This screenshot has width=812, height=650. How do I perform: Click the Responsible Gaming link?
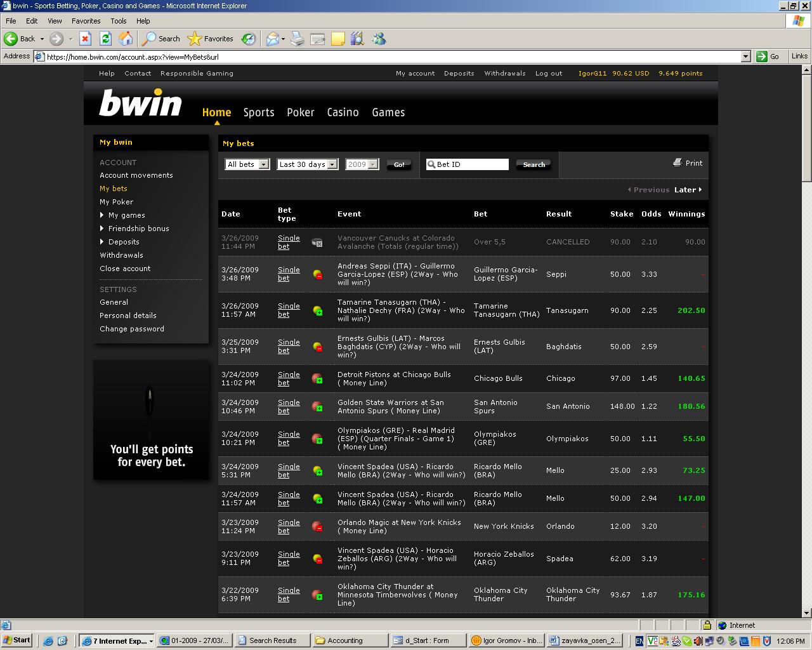click(197, 73)
